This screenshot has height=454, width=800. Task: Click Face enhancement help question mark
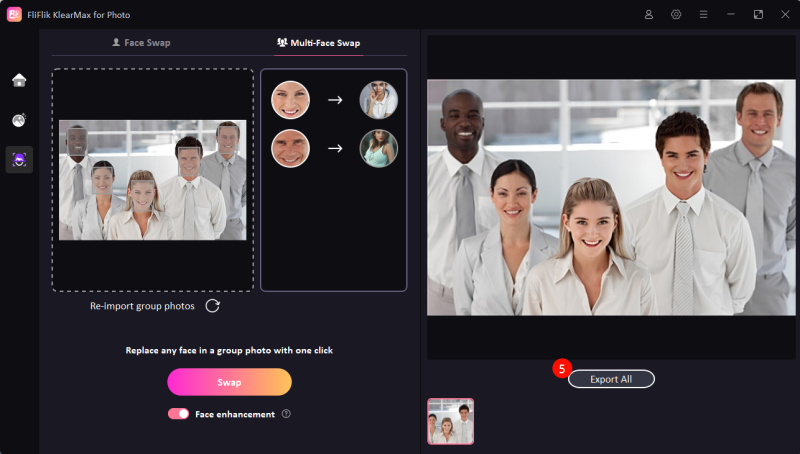click(x=286, y=414)
